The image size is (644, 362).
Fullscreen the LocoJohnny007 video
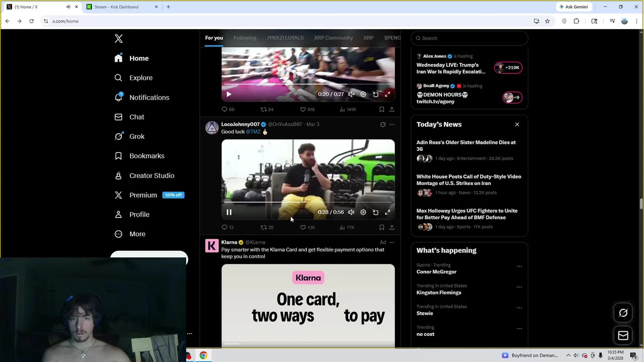click(x=387, y=212)
